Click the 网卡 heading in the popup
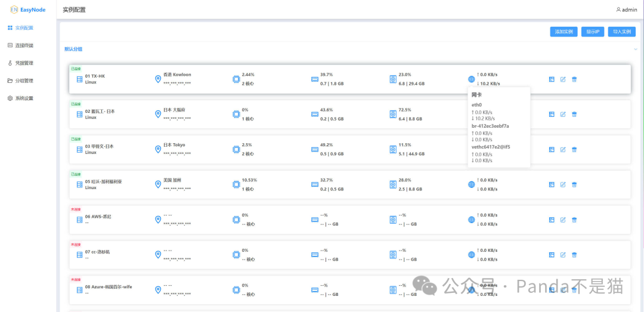The width and height of the screenshot is (644, 312). (x=476, y=95)
